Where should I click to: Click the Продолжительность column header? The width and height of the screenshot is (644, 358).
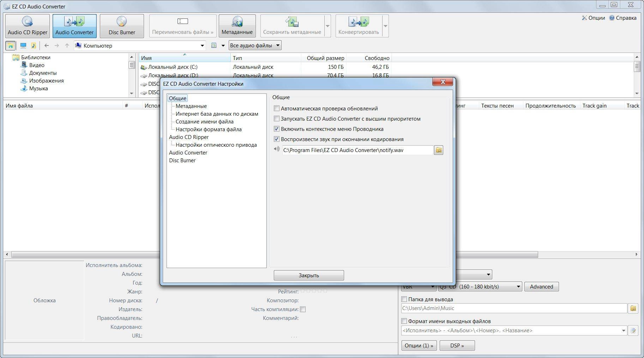coord(550,106)
